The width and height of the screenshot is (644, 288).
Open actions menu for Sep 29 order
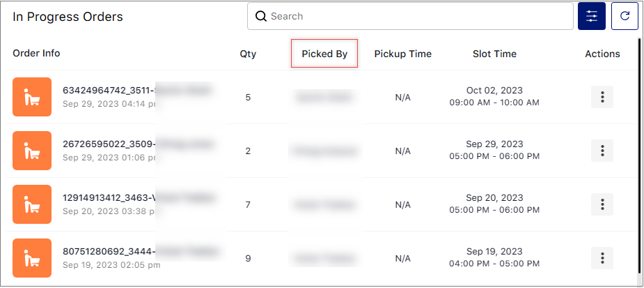coord(602,151)
